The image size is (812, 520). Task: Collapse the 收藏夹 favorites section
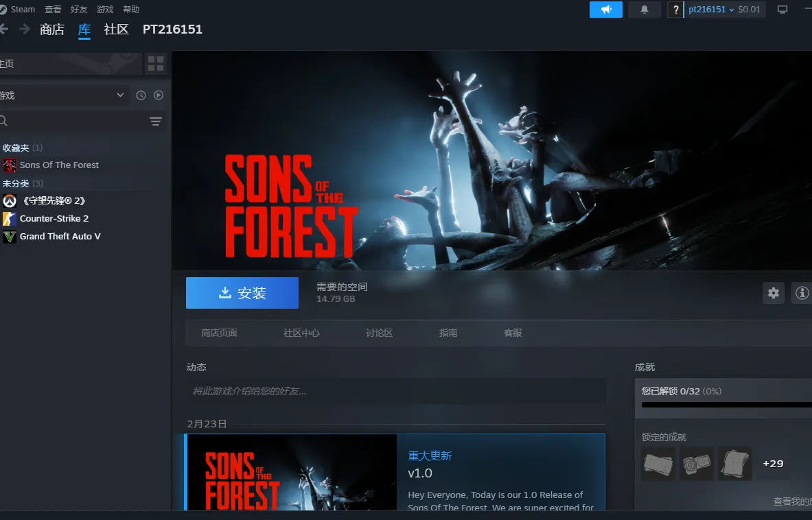16,147
